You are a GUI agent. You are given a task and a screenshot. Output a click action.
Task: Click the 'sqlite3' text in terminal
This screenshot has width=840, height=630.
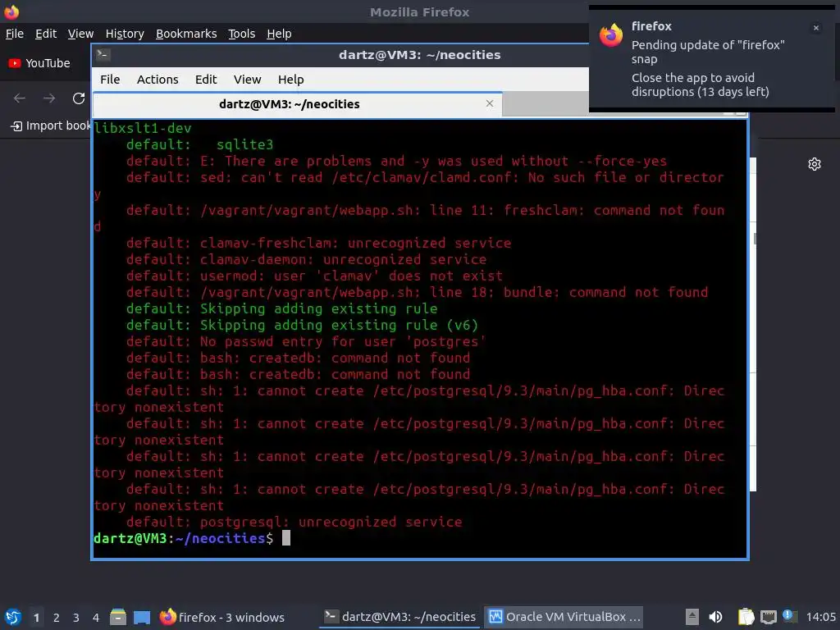coord(244,144)
